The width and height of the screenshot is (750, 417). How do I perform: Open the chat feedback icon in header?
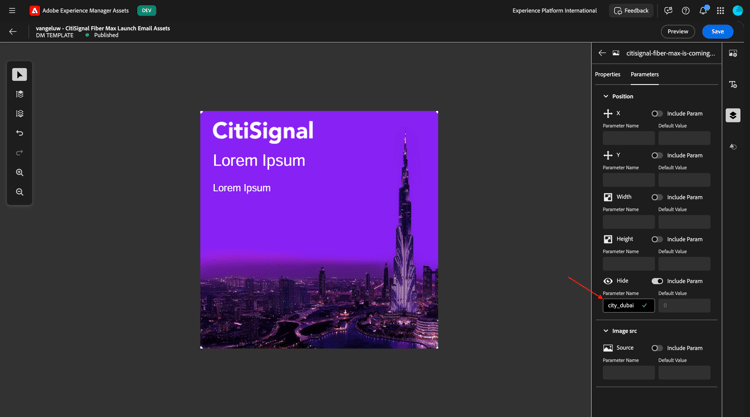click(668, 11)
